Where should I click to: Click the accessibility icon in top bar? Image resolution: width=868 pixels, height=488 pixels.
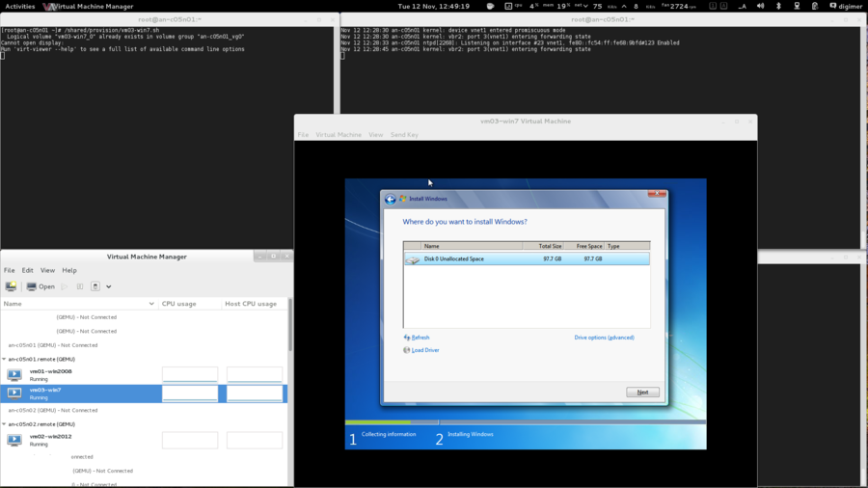[x=743, y=6]
